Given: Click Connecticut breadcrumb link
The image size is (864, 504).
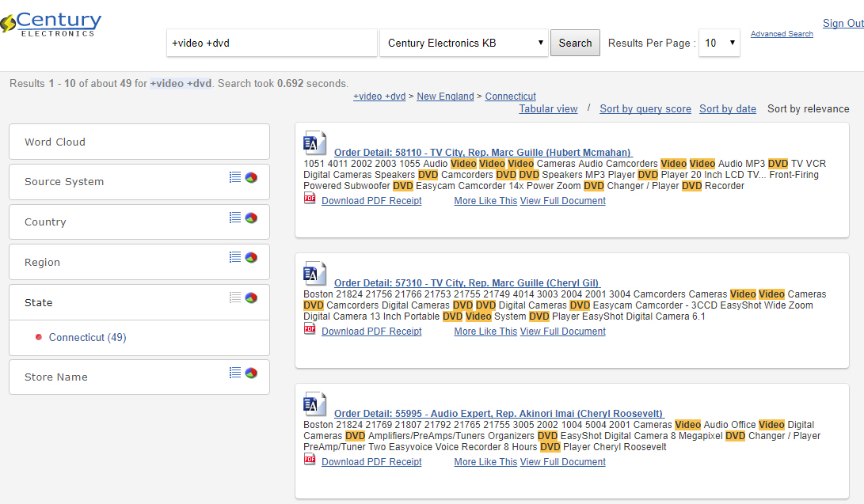Looking at the screenshot, I should [x=510, y=97].
